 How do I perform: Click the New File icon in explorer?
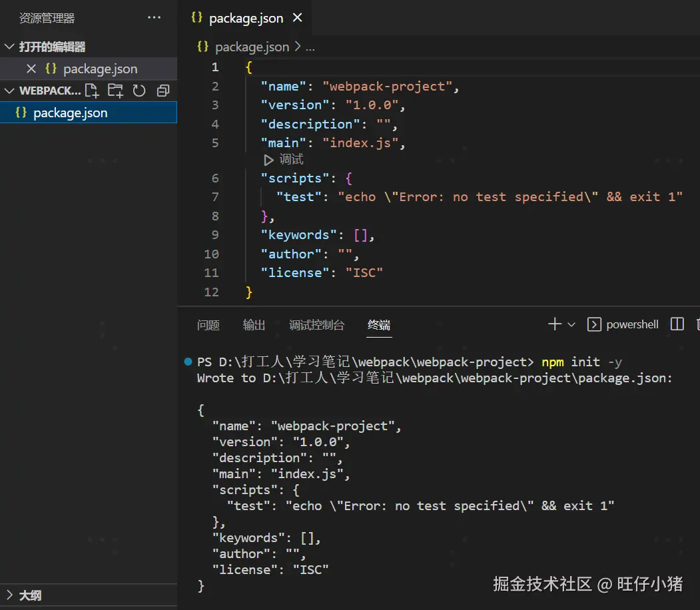tap(92, 91)
